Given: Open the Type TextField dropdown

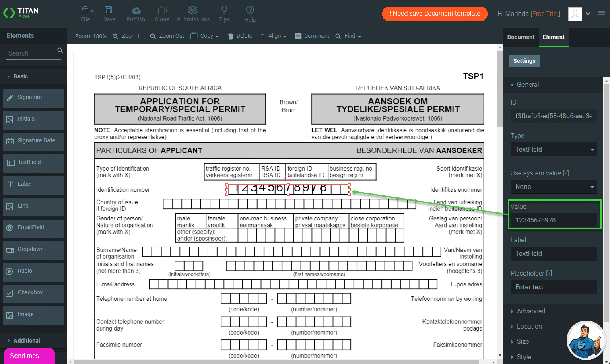Looking at the screenshot, I should click(553, 150).
